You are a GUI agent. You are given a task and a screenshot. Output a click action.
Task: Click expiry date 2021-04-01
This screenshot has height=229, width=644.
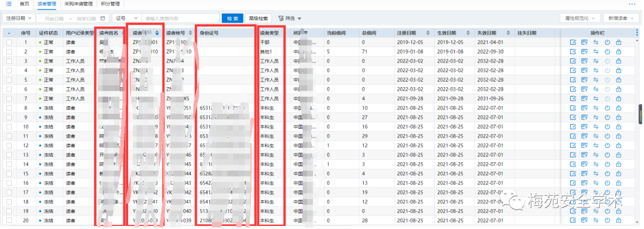tap(490, 42)
